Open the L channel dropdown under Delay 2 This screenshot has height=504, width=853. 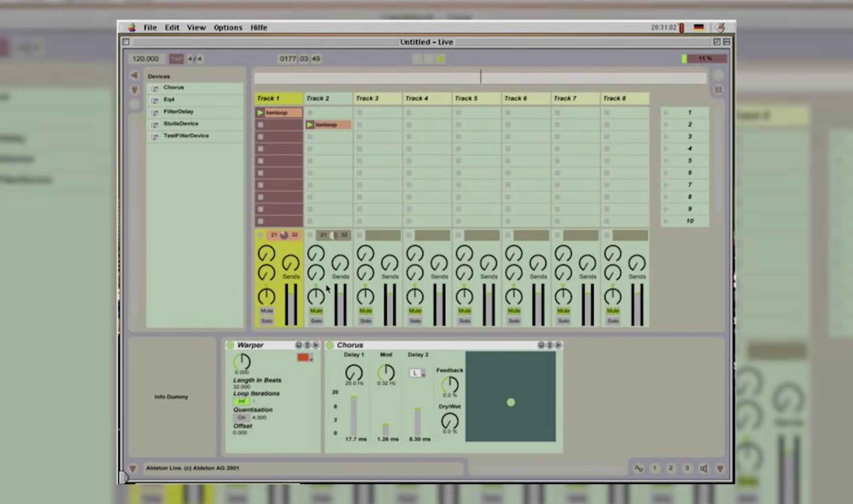click(x=417, y=372)
